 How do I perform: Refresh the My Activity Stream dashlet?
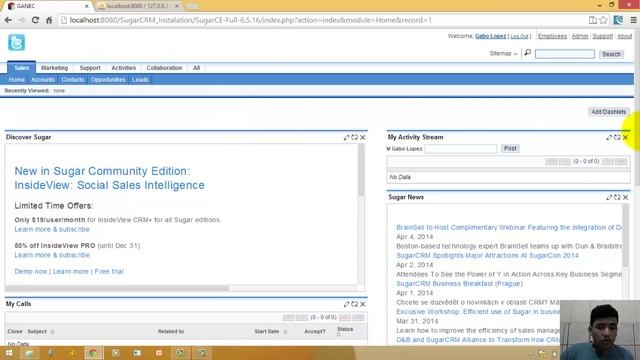pyautogui.click(x=617, y=138)
